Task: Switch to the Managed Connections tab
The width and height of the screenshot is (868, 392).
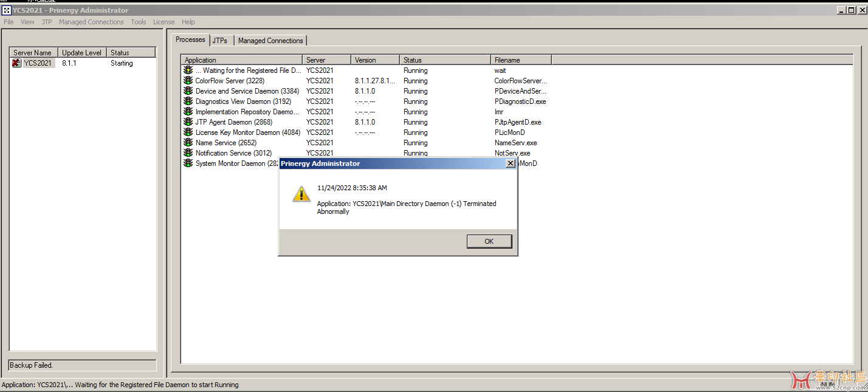Action: pyautogui.click(x=270, y=41)
